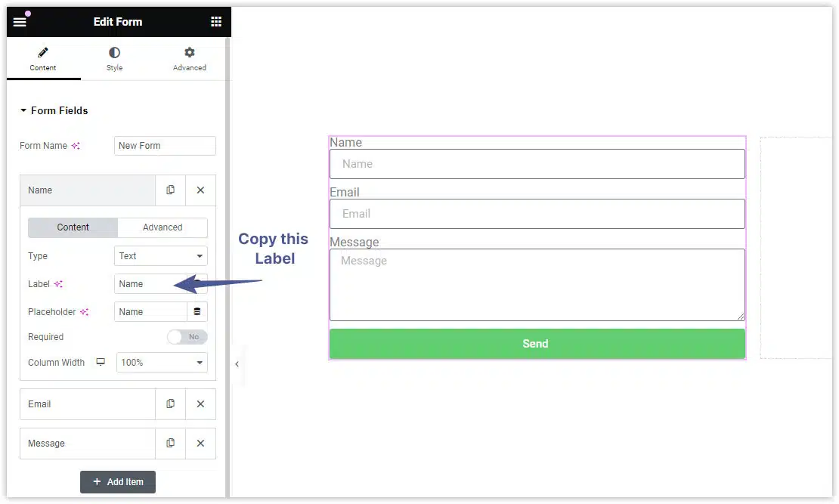Click the responsive device icon for Column Width
The image size is (839, 504).
coord(101,363)
